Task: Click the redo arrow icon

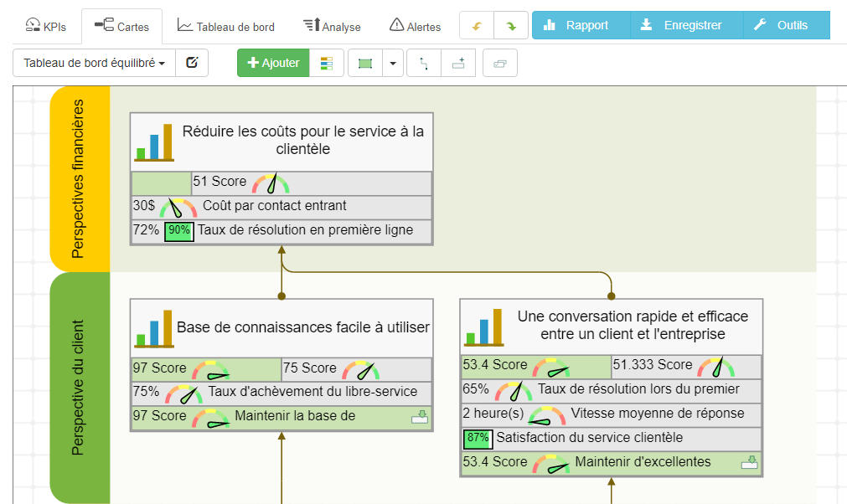Action: pyautogui.click(x=511, y=25)
